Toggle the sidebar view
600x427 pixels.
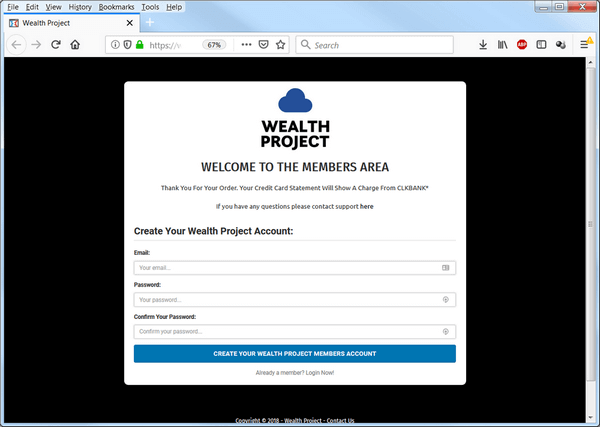[541, 45]
